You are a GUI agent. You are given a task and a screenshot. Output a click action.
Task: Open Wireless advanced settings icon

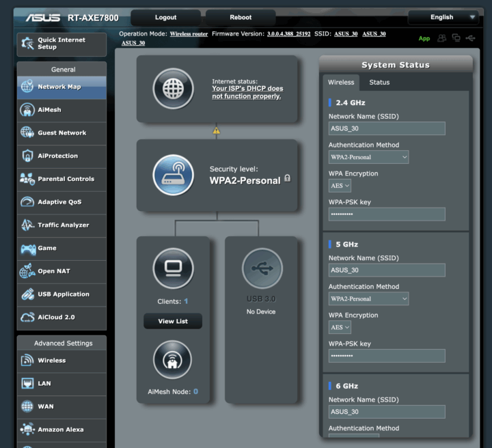tap(27, 360)
